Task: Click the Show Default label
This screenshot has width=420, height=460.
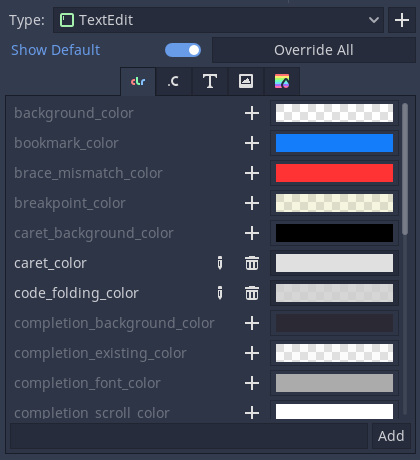Action: 55,50
